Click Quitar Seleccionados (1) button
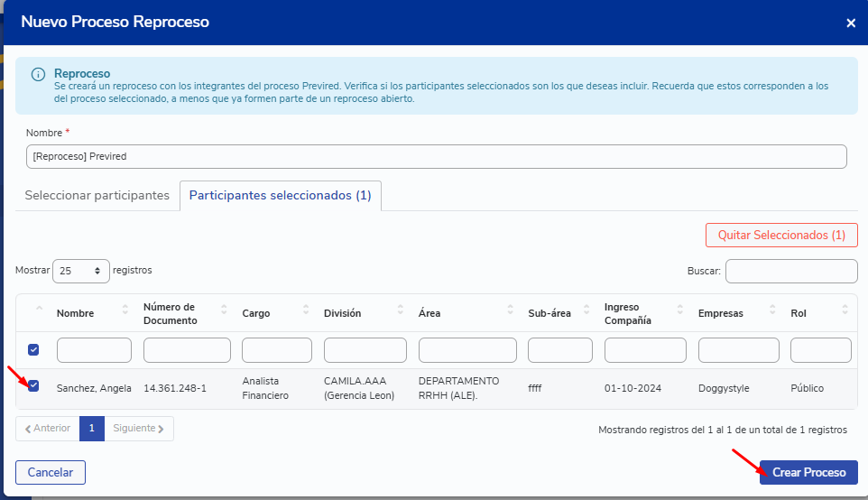The width and height of the screenshot is (868, 500). [781, 236]
